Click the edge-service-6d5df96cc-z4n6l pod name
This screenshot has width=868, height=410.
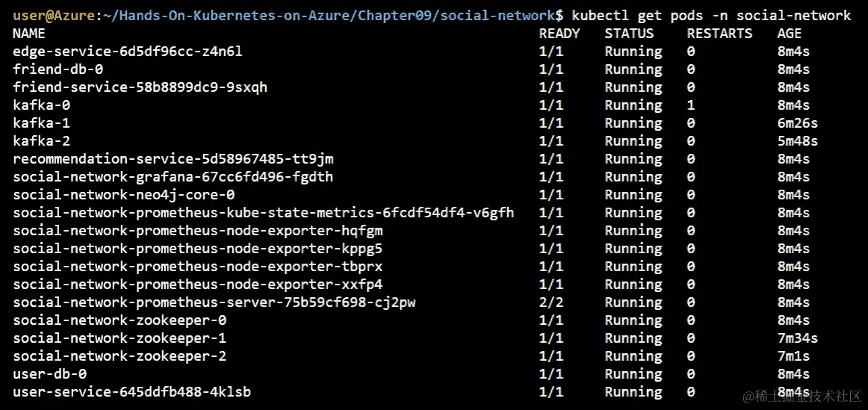[x=128, y=52]
